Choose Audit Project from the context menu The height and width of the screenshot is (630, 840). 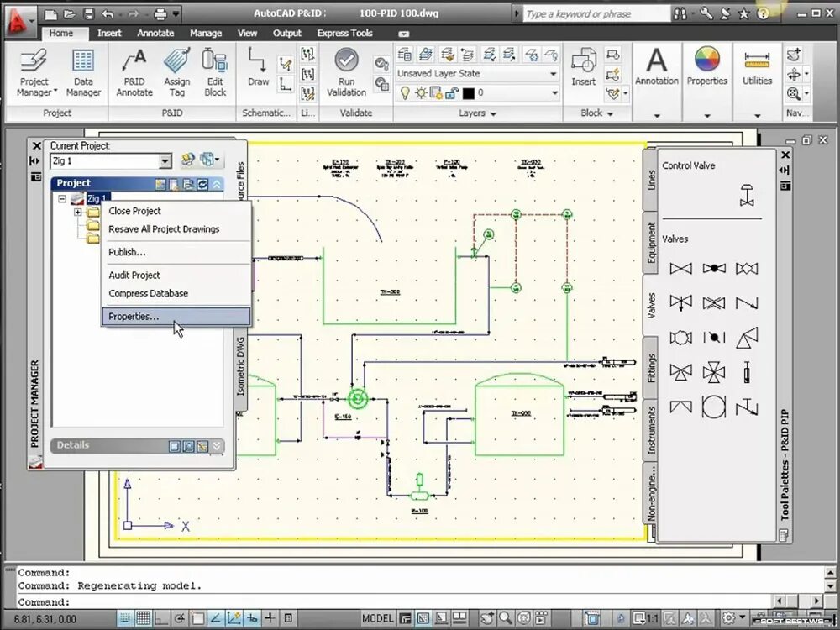pos(134,276)
